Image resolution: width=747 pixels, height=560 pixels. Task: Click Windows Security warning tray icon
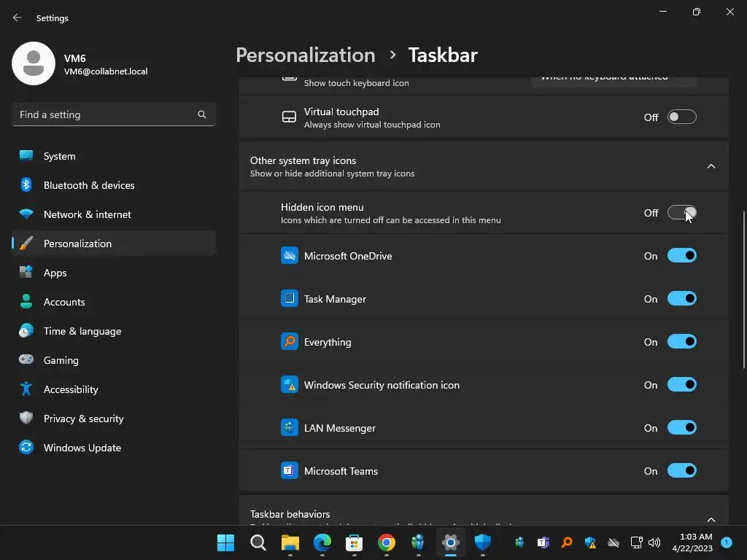tap(590, 542)
